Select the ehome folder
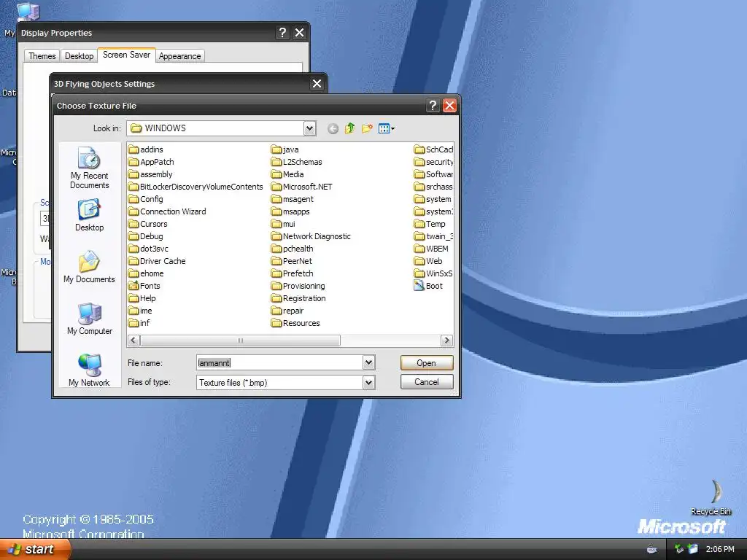Viewport: 747px width, 560px height. 146,273
